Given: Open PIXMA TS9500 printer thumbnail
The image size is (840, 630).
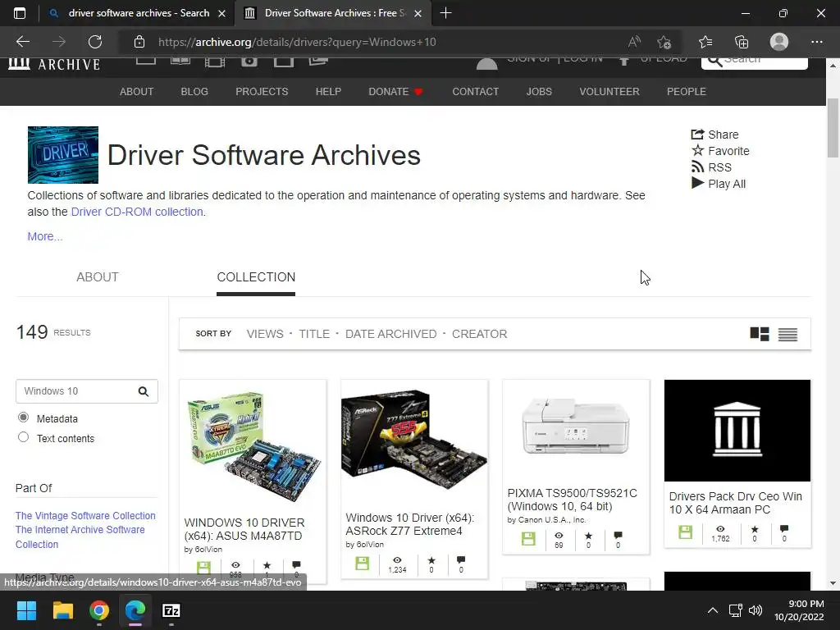Looking at the screenshot, I should 575,427.
